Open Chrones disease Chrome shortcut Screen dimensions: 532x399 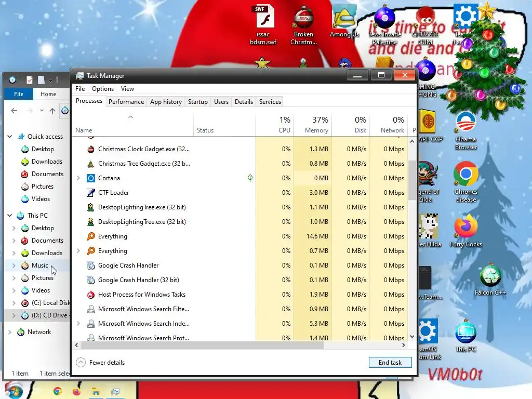coord(466,182)
